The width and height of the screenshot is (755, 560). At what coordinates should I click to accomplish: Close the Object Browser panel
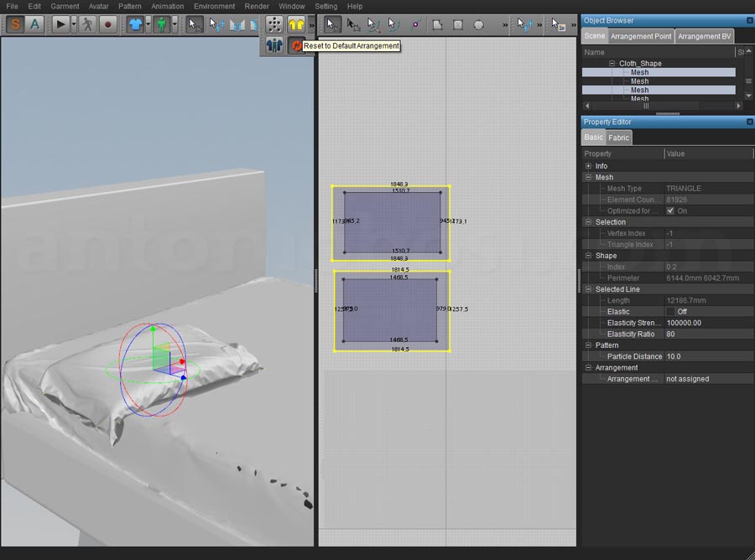[750, 20]
